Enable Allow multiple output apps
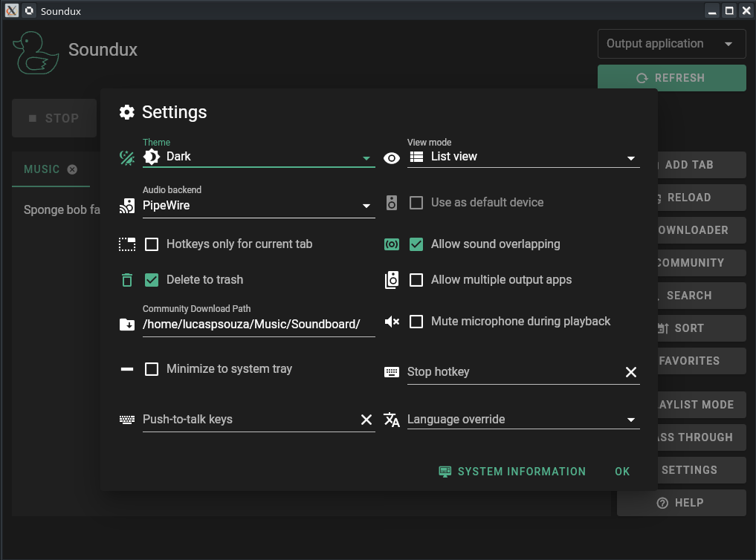756x560 pixels. [416, 280]
